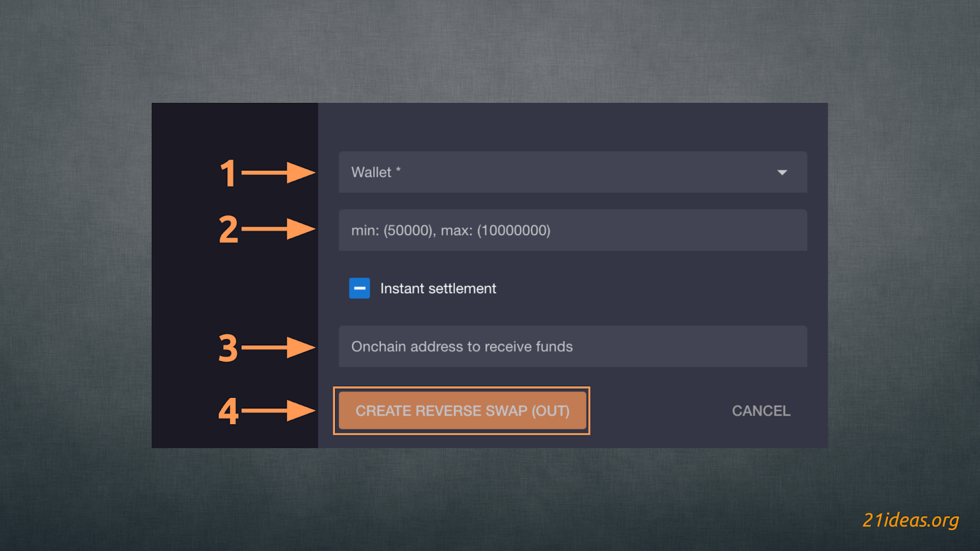Click the Wallet dropdown caret arrow
The width and height of the screenshot is (980, 551).
(782, 173)
